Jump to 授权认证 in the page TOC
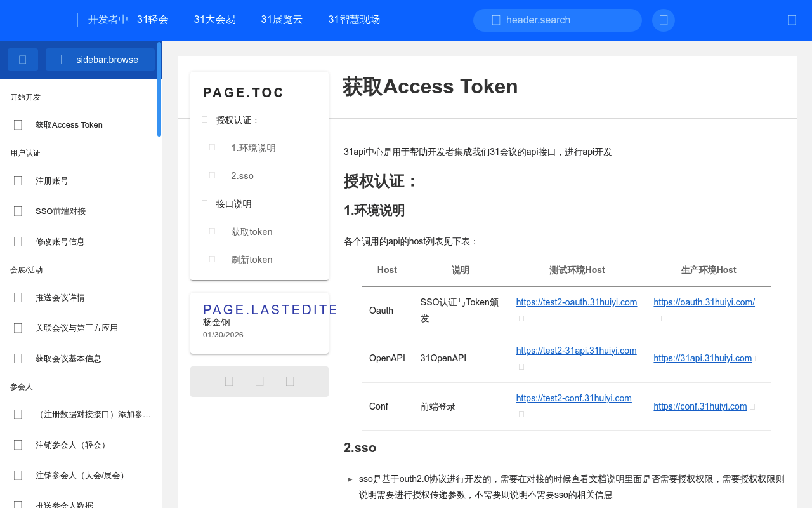812x508 pixels. 238,120
